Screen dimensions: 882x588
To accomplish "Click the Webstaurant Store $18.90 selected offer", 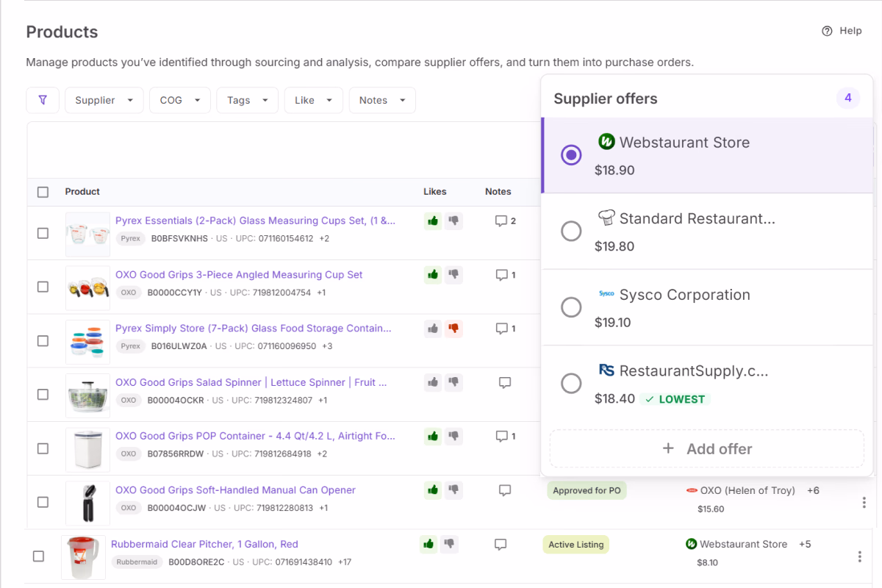I will (707, 155).
